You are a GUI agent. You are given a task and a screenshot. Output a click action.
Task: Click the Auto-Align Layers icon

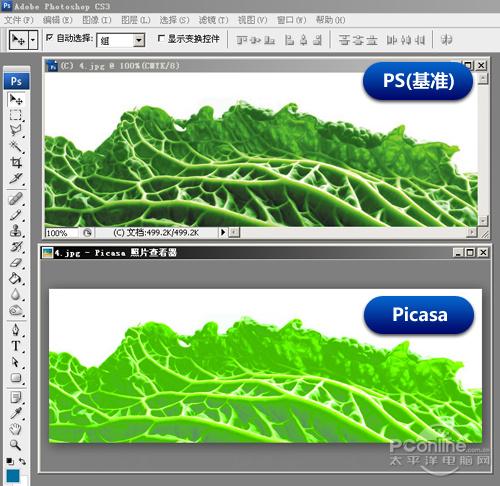446,40
